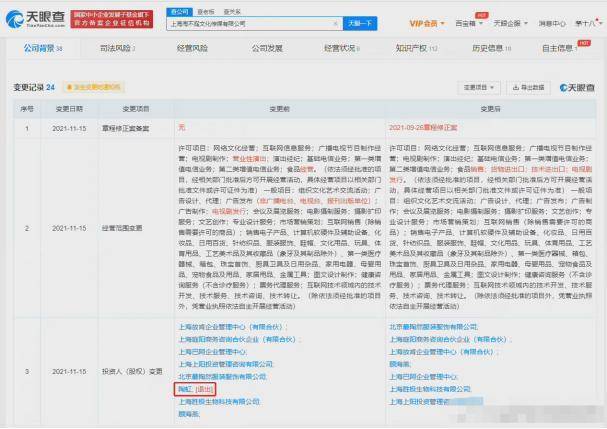Open the 天眼企服 menu
The width and height of the screenshot is (607, 429).
[x=510, y=20]
